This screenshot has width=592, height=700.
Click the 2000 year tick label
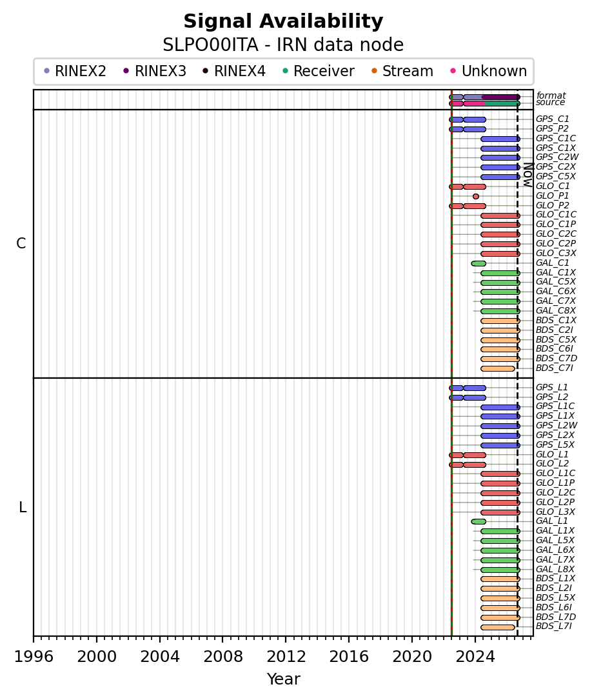click(97, 657)
